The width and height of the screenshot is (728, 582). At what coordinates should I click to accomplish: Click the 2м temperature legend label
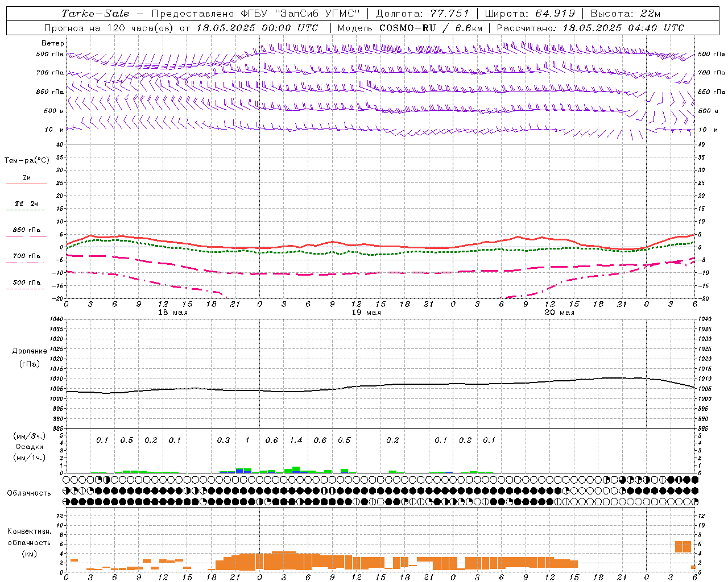(x=27, y=178)
